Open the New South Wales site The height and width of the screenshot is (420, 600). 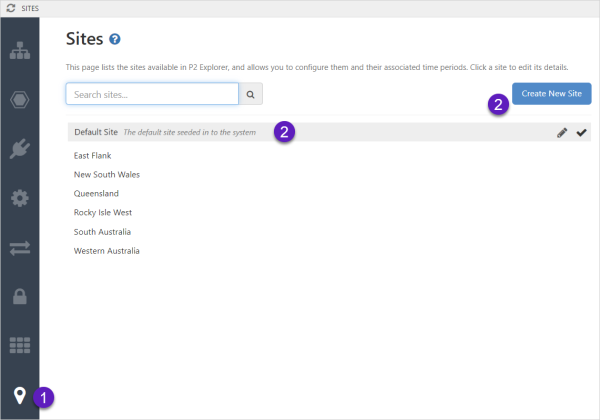tap(106, 175)
